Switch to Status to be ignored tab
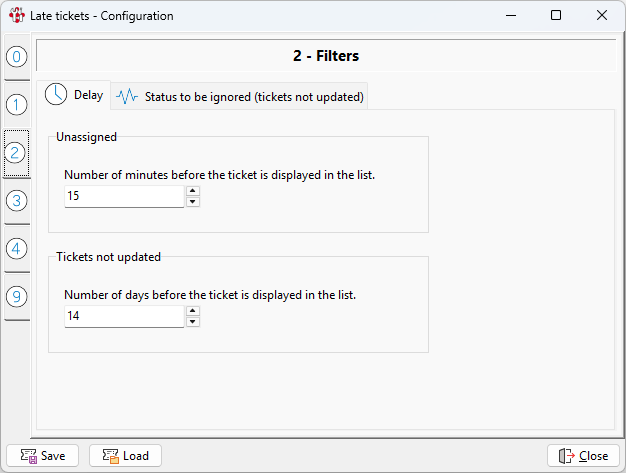Image resolution: width=626 pixels, height=473 pixels. (x=240, y=97)
